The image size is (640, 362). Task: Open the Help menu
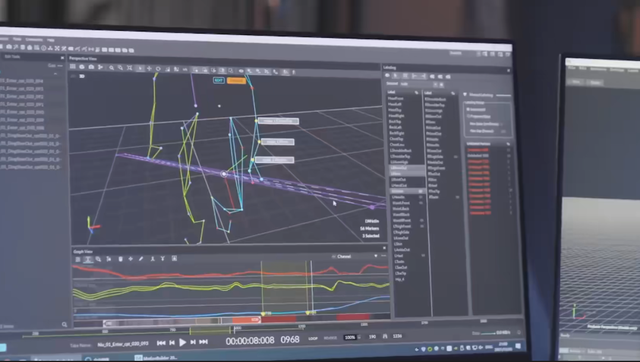[x=51, y=40]
